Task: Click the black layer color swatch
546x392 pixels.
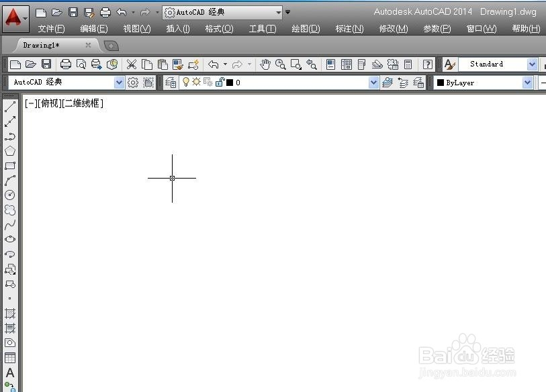Action: 230,82
